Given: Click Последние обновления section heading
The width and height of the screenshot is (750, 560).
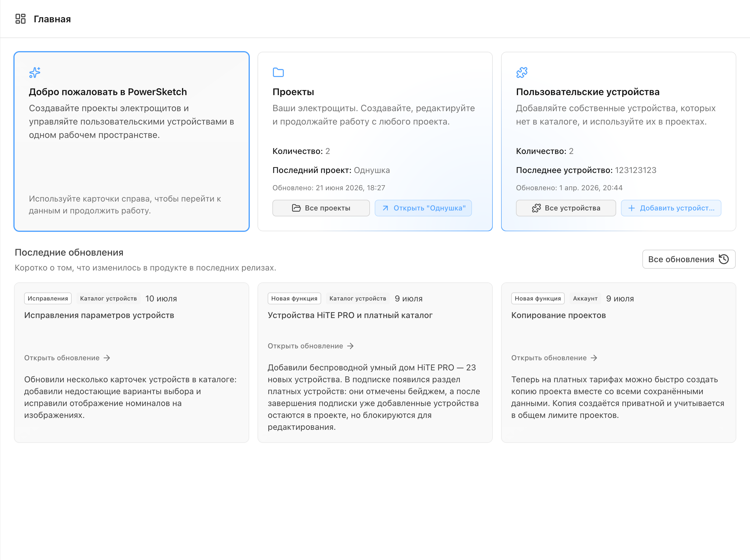Looking at the screenshot, I should tap(69, 253).
